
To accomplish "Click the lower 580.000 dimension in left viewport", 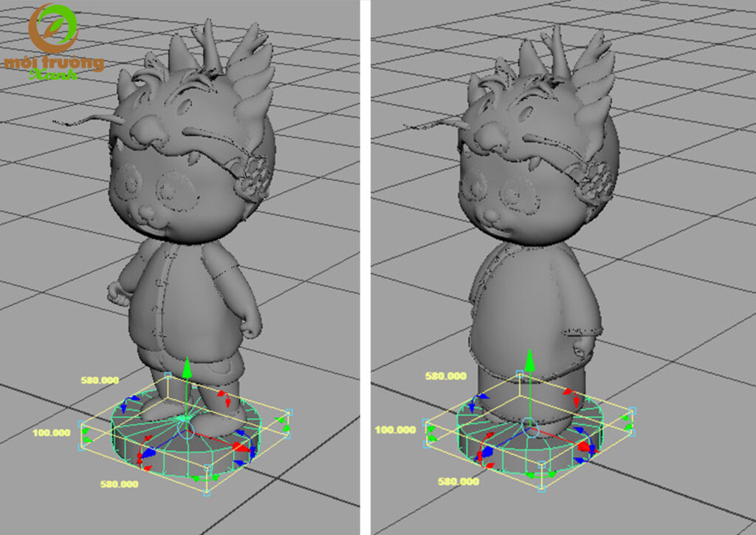I will [x=118, y=484].
